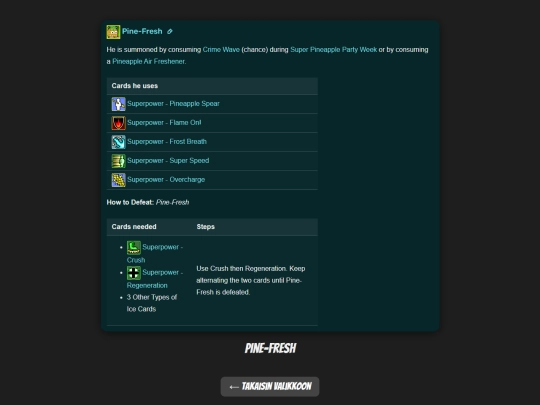The image size is (540, 405).
Task: Click the Takaisin Valikkoon back button
Action: point(270,386)
